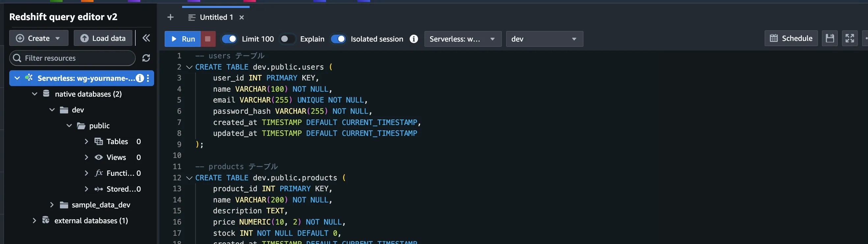Disable the Limit 100 toggle
This screenshot has height=244, width=868.
[229, 39]
